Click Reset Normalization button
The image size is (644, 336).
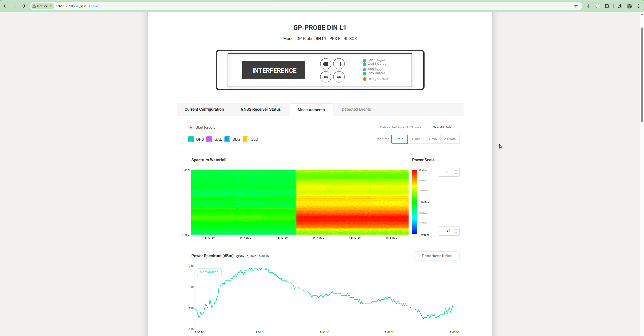point(436,256)
